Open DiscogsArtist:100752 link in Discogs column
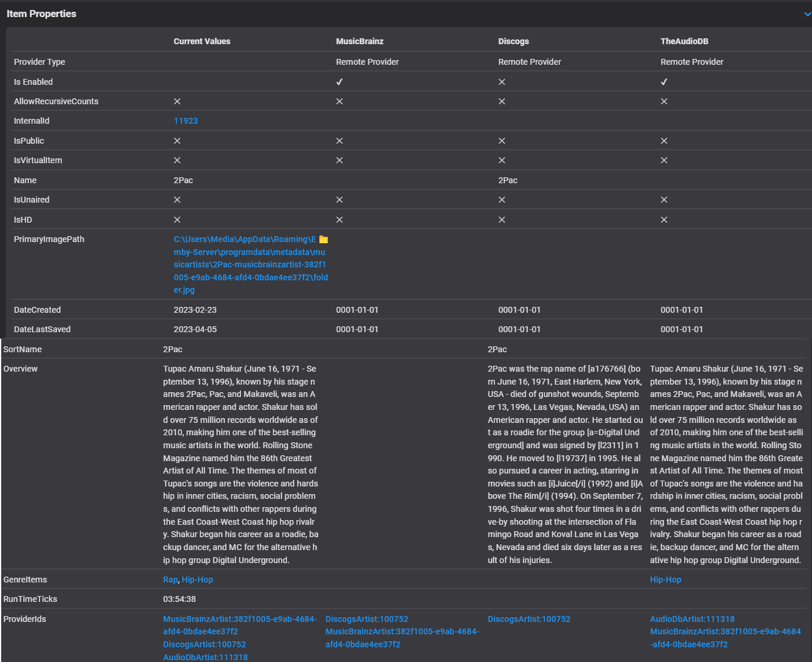Screen dimensions: 812x662 point(529,619)
